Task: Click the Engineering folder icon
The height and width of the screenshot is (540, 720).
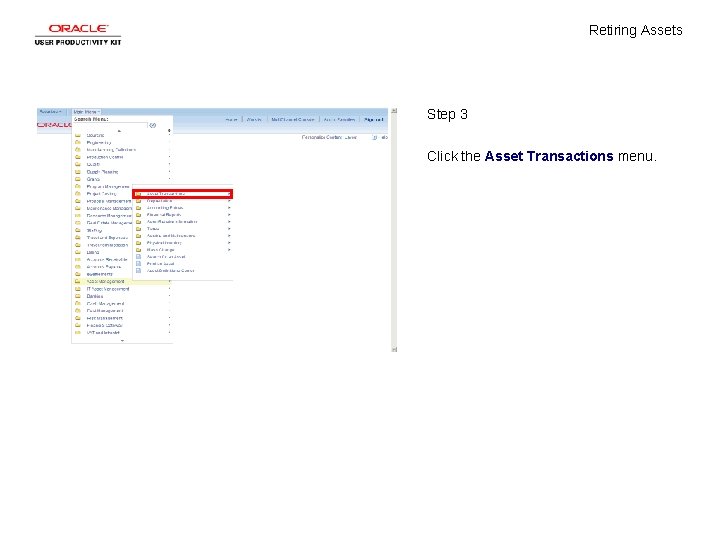Action: [x=78, y=142]
